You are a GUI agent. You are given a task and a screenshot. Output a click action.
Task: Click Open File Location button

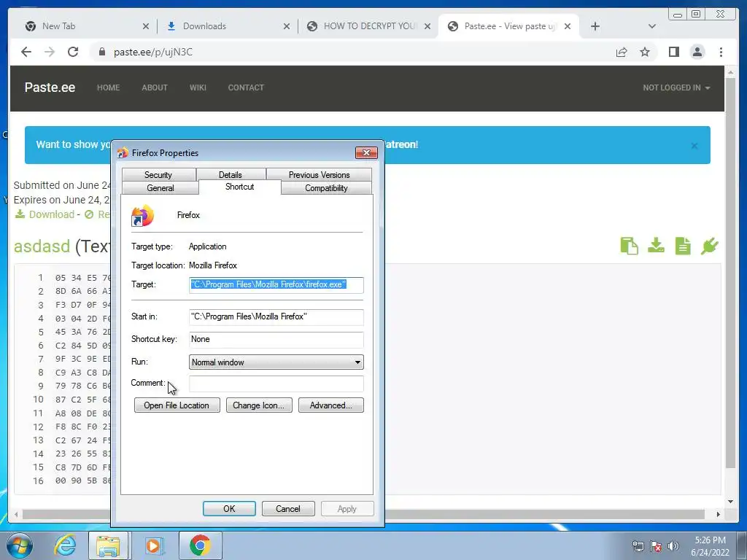tap(177, 405)
